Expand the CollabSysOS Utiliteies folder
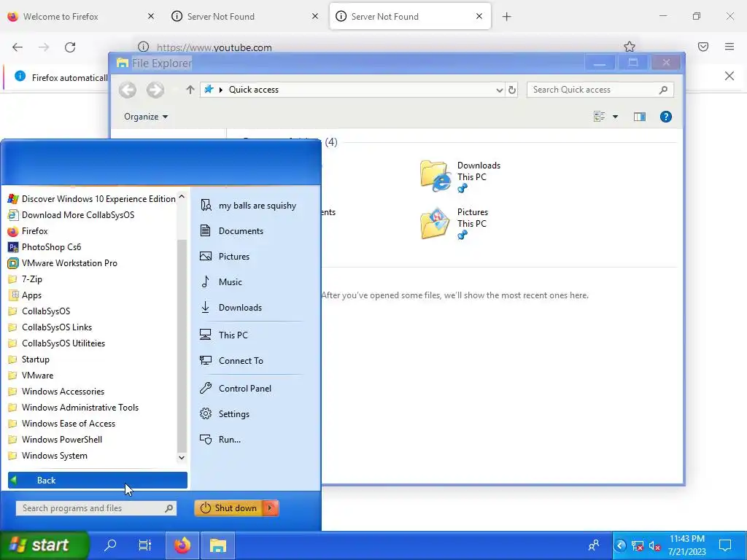Viewport: 747px width, 560px height. (x=57, y=343)
